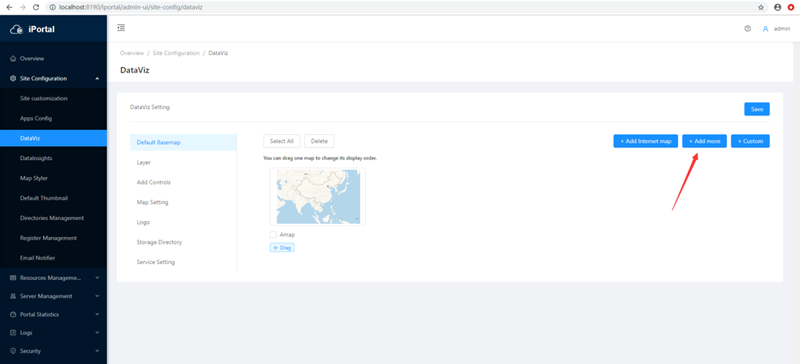Screen dimensions: 800x364
Task: Click the Add Internet map button
Action: [x=645, y=141]
